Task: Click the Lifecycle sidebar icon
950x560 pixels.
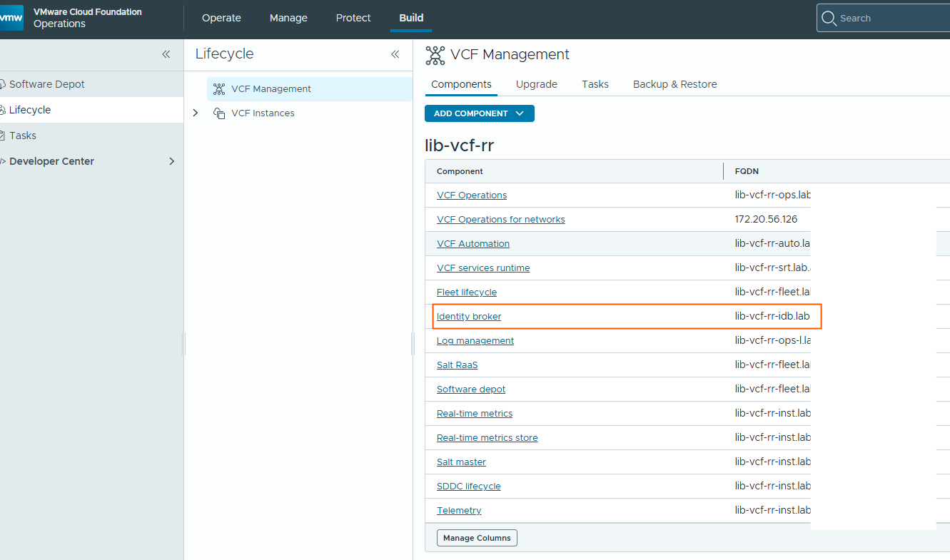Action: [3, 110]
